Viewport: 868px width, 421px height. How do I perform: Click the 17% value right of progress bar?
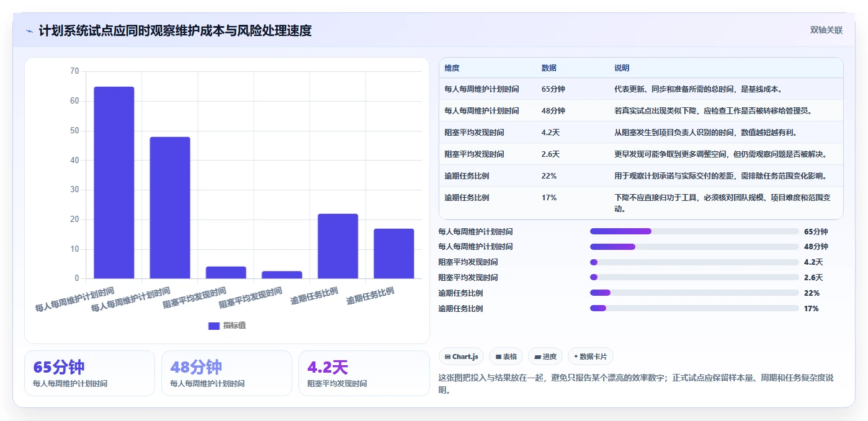(811, 309)
